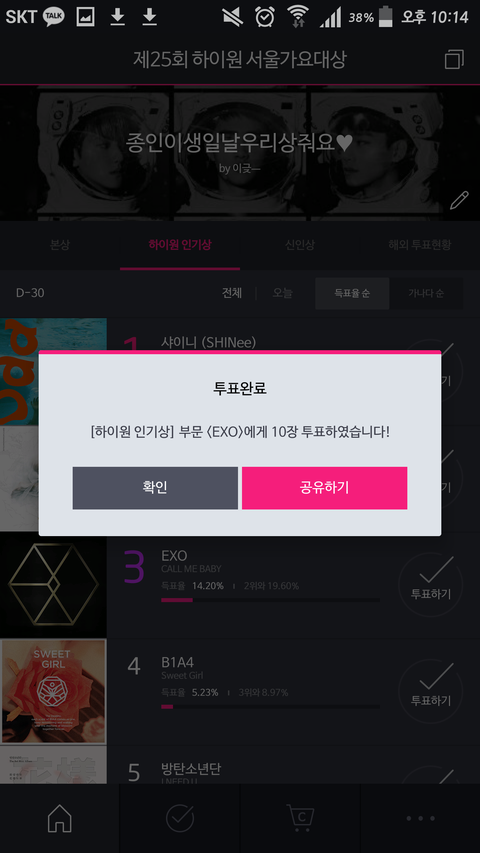Screen dimensions: 480x853
Task: Switch to the 본상 tab
Action: tap(60, 245)
